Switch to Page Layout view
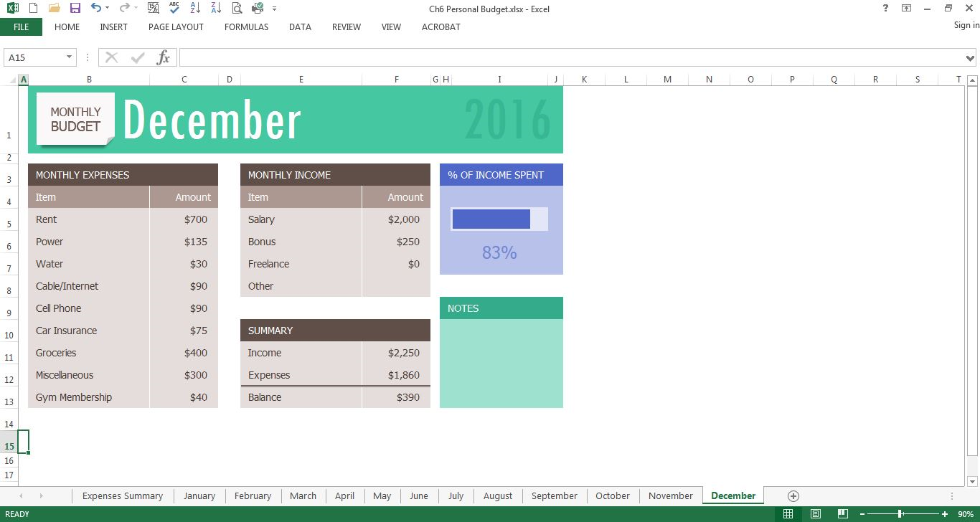 [816, 514]
